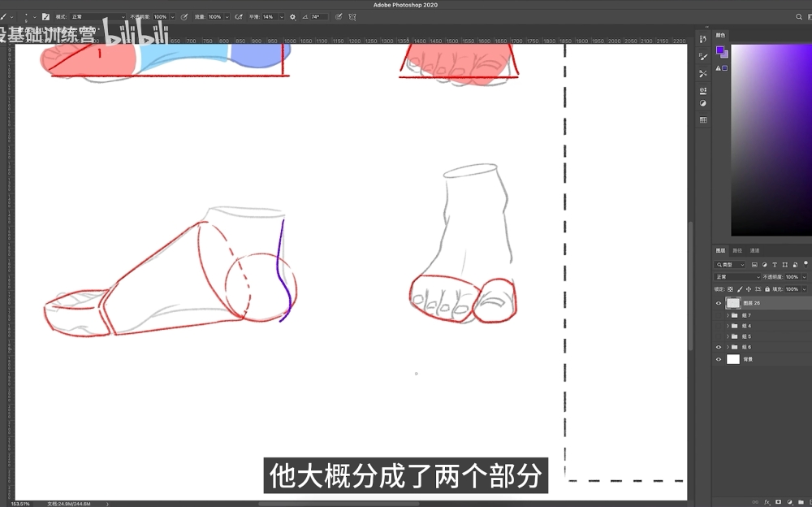Click the 平滑 14% smoothing value field

270,16
